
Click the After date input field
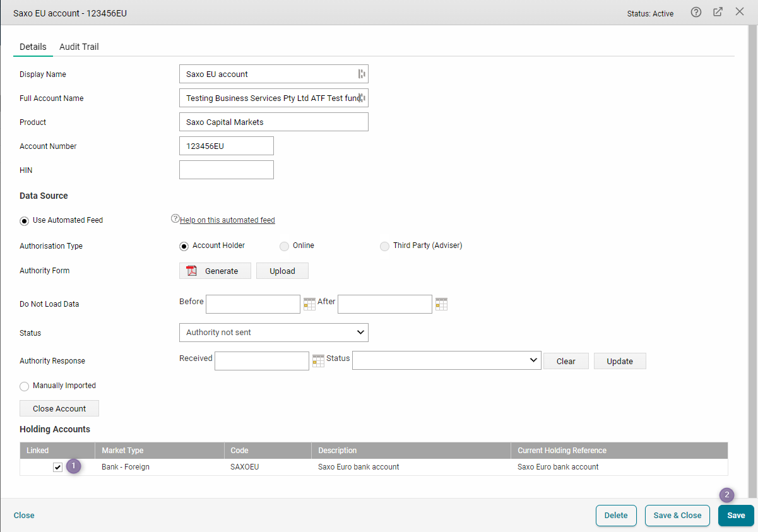click(x=385, y=304)
